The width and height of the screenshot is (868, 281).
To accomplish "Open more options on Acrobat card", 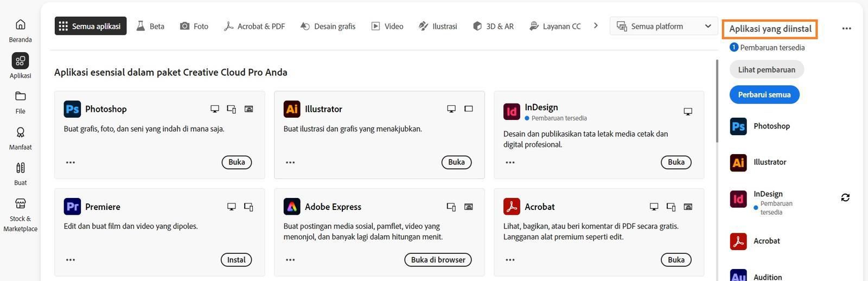I will pos(510,260).
